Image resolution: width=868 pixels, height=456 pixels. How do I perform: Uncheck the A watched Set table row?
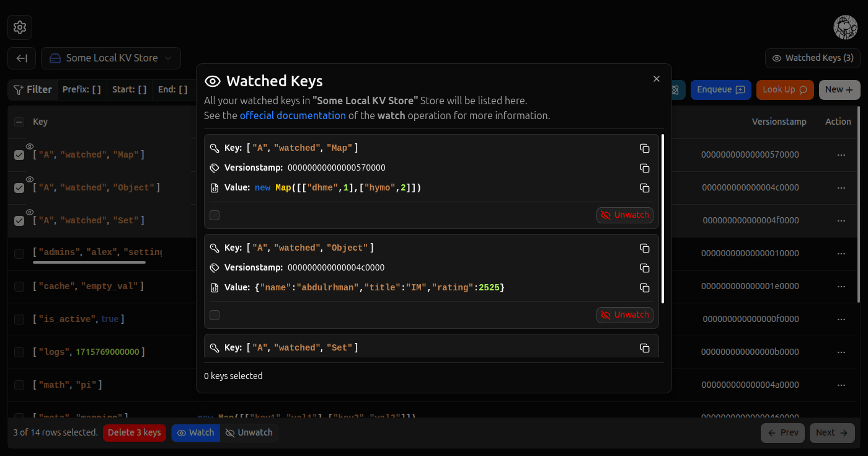click(x=19, y=221)
